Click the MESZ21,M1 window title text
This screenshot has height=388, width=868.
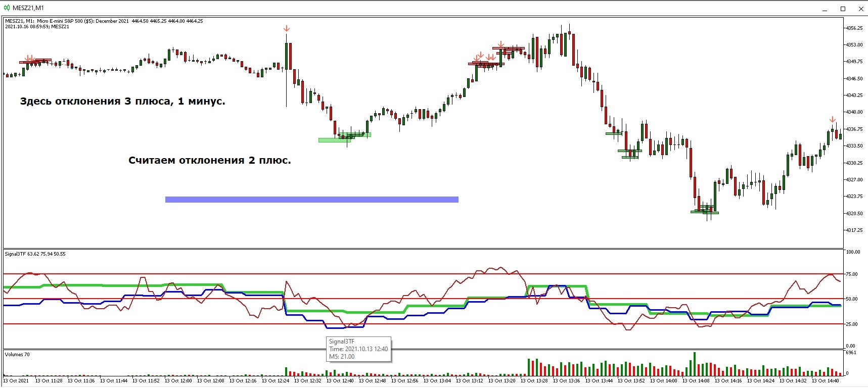click(x=28, y=8)
